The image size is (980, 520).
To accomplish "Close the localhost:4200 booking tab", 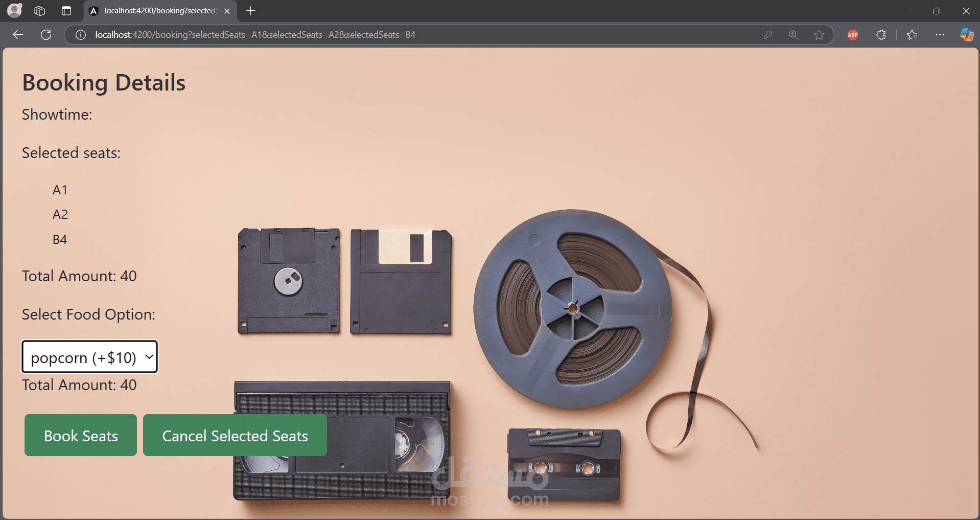I will tap(227, 11).
